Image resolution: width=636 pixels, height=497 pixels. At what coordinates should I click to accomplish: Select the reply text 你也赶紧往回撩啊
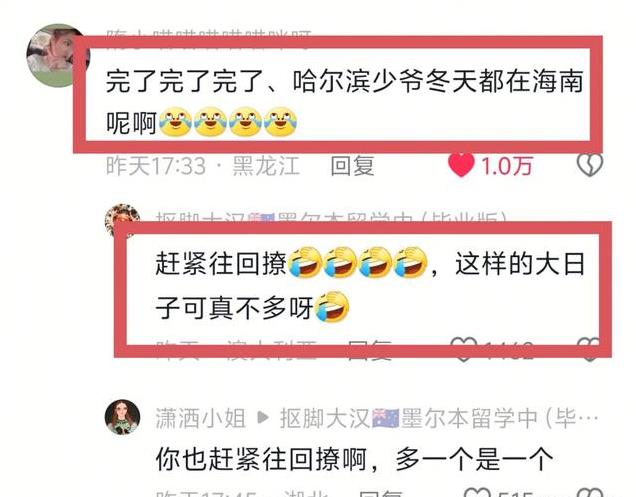click(x=261, y=459)
